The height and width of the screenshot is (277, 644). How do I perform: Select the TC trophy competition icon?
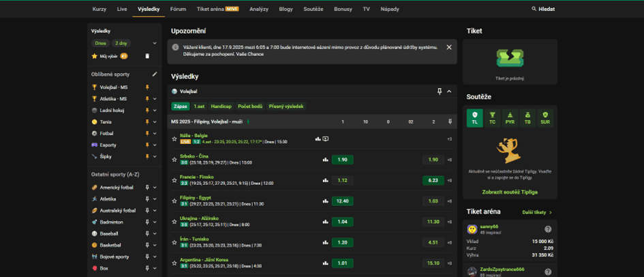(493, 118)
